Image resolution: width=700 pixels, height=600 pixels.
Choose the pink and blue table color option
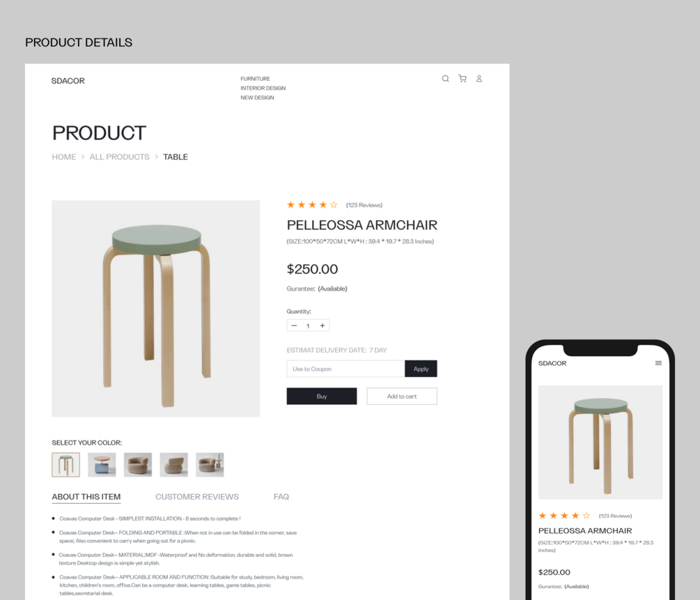(102, 465)
